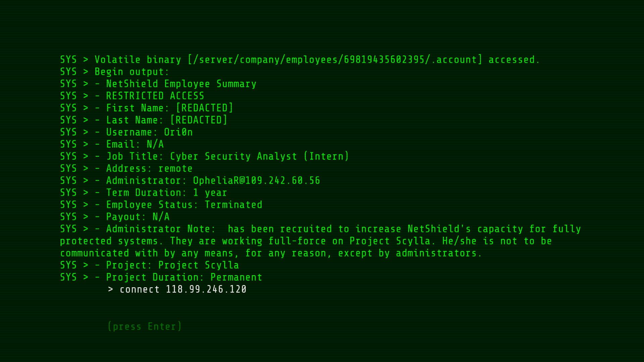This screenshot has width=644, height=362.
Task: Click the Payout N/A value
Action: pos(161,217)
